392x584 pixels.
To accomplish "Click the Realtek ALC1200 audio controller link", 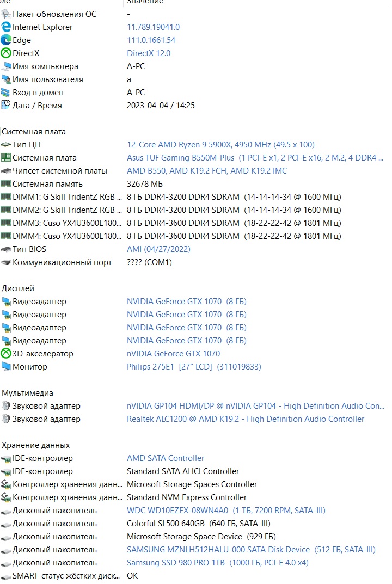I will 246,419.
